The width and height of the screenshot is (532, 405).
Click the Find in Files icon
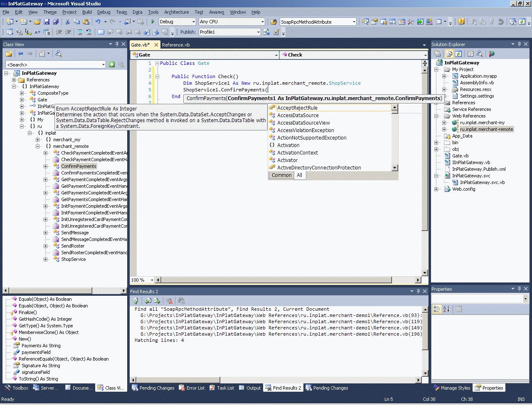(x=273, y=22)
